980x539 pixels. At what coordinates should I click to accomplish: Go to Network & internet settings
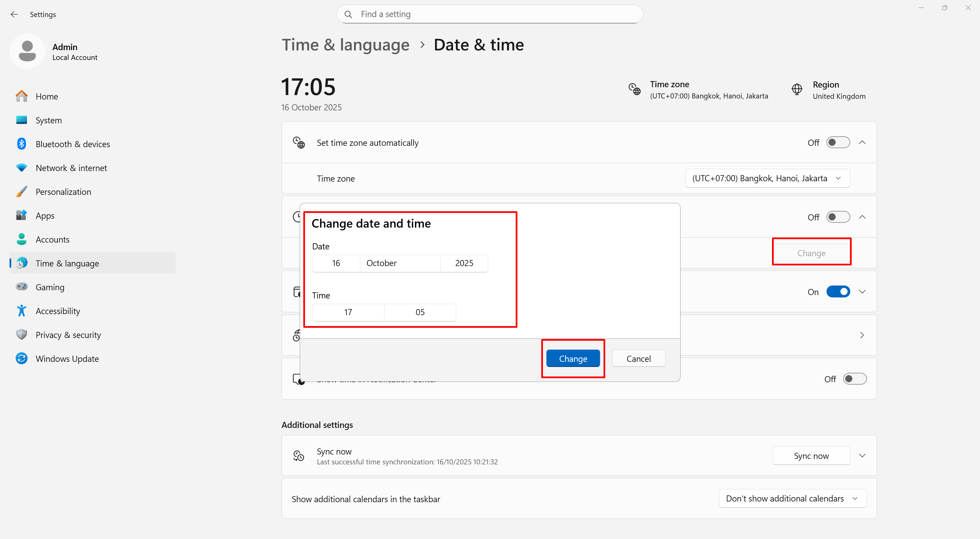coord(71,168)
